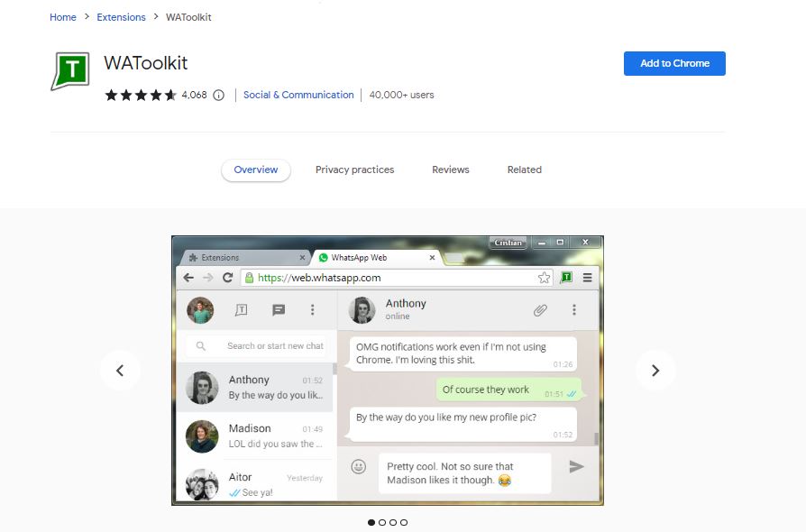Click the online status under Anthony
The image size is (806, 532).
(398, 316)
